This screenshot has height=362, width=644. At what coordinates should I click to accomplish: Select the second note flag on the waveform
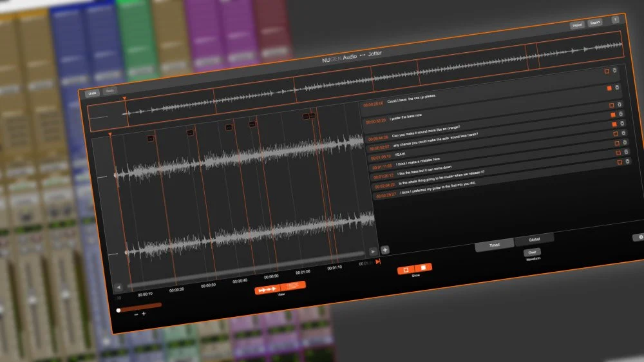(x=190, y=133)
